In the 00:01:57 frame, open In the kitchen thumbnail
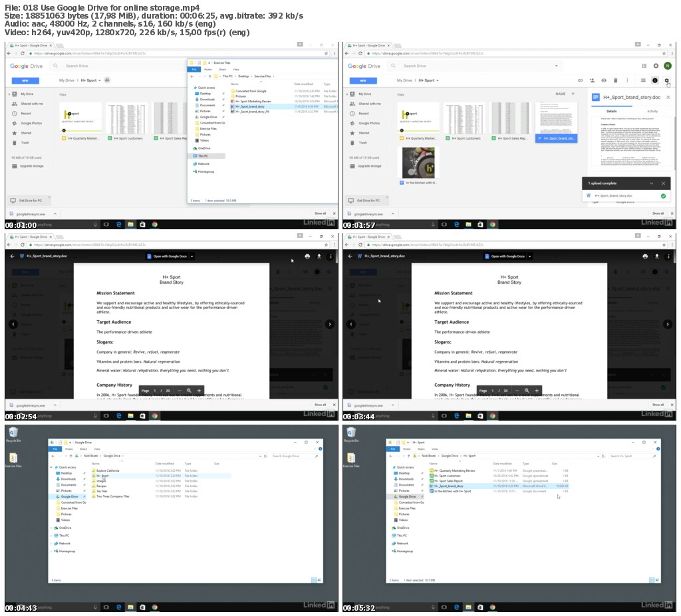The height and width of the screenshot is (616, 681). [418, 163]
